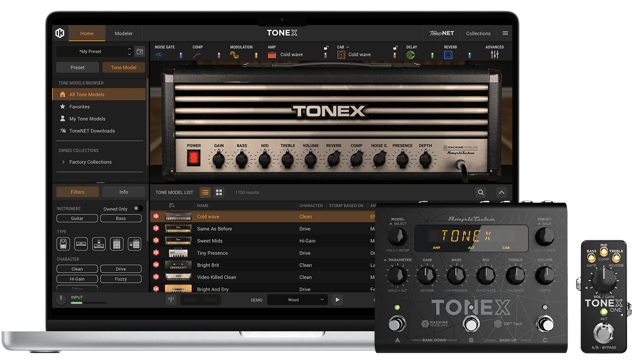633x364 pixels.
Task: Select Sweet Mids in the Tone Model List
Action: (210, 240)
